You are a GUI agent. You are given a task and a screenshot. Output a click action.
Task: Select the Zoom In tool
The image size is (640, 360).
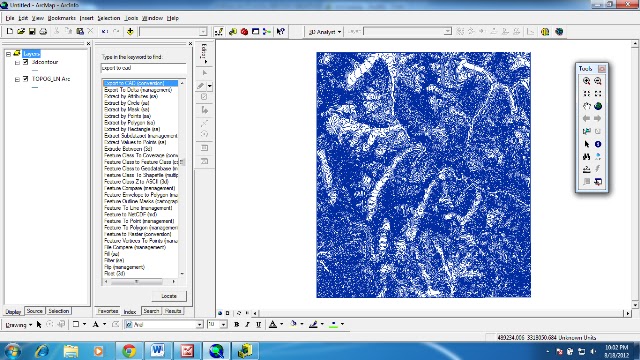[x=587, y=81]
